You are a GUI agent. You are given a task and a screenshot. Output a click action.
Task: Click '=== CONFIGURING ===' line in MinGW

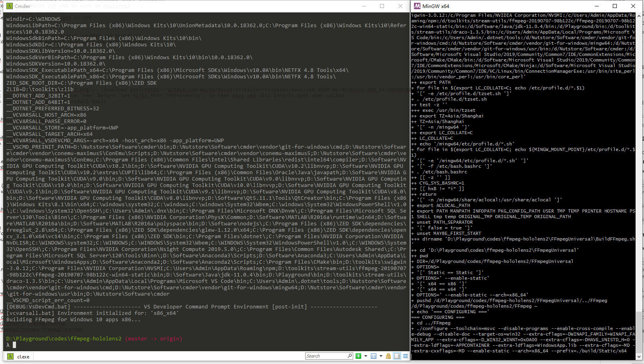(x=438, y=317)
